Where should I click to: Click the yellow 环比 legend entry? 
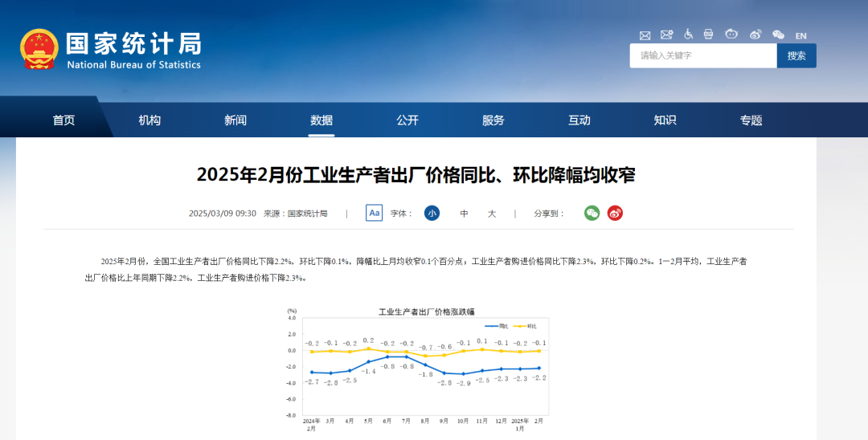526,326
